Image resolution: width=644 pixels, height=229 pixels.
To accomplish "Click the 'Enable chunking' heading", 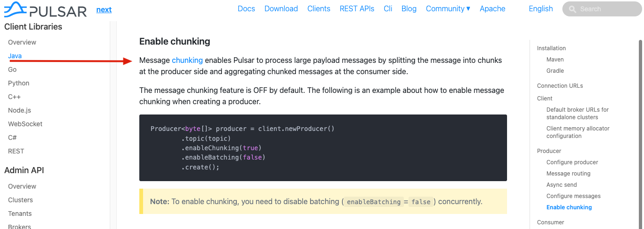I will click(x=174, y=41).
